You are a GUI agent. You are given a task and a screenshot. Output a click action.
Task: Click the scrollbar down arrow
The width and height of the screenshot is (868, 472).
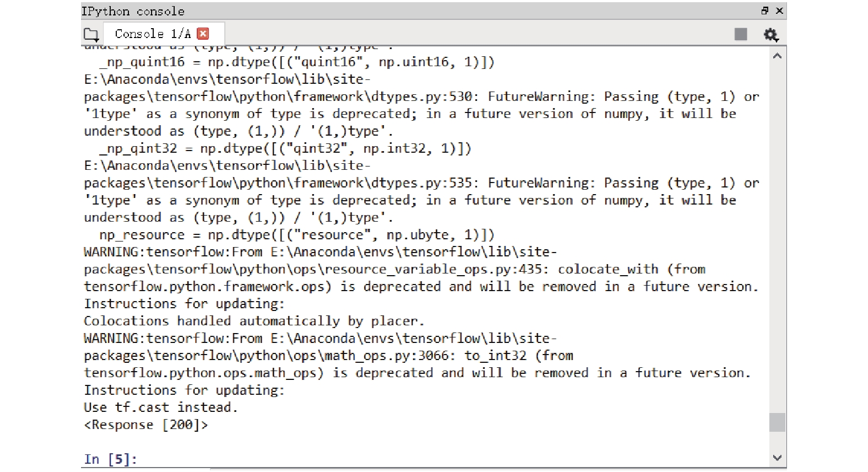pyautogui.click(x=777, y=458)
